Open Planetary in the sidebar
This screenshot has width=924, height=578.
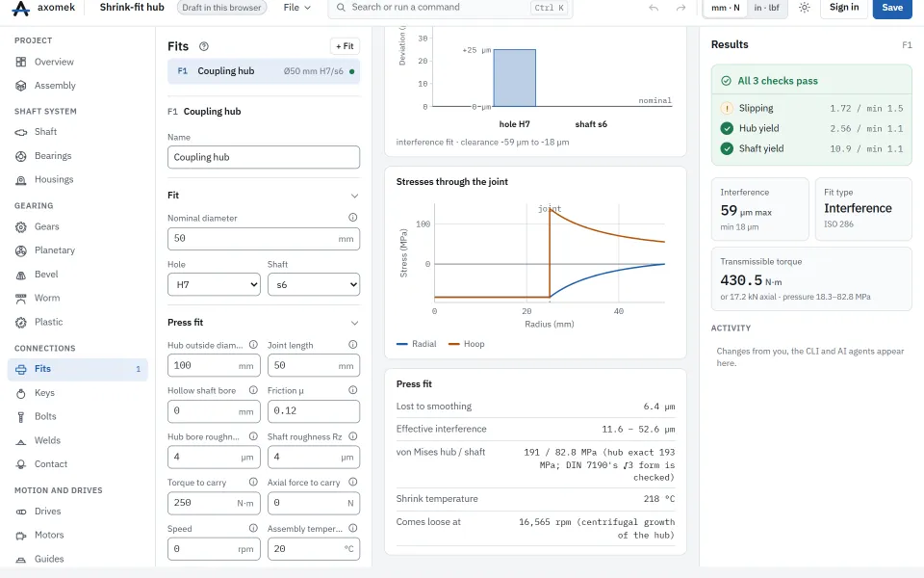(x=78, y=250)
